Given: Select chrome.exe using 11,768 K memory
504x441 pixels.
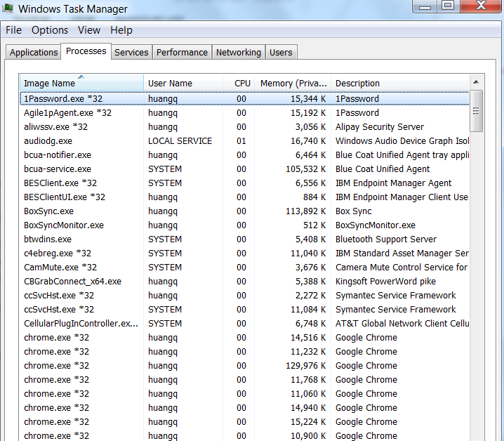Looking at the screenshot, I should pyautogui.click(x=244, y=380).
